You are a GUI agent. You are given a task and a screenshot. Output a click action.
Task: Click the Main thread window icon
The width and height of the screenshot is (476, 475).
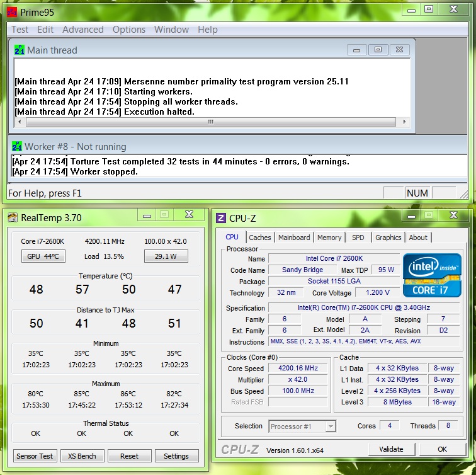click(20, 50)
